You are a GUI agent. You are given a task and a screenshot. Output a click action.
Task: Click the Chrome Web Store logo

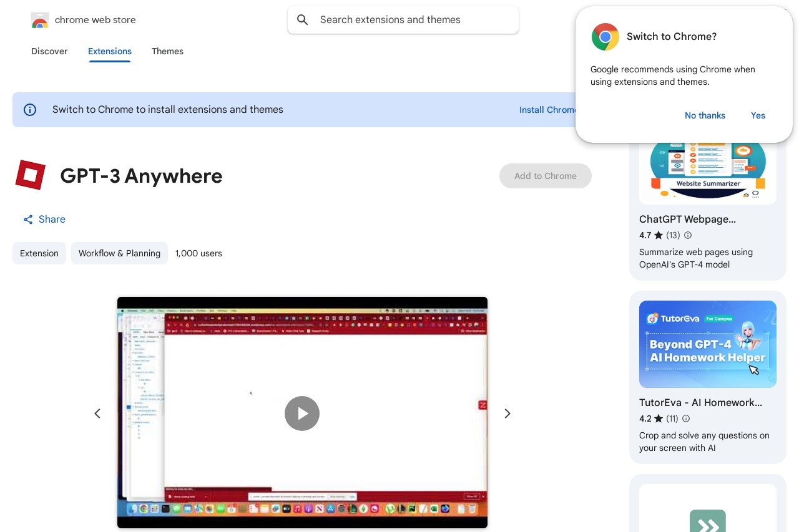point(40,20)
